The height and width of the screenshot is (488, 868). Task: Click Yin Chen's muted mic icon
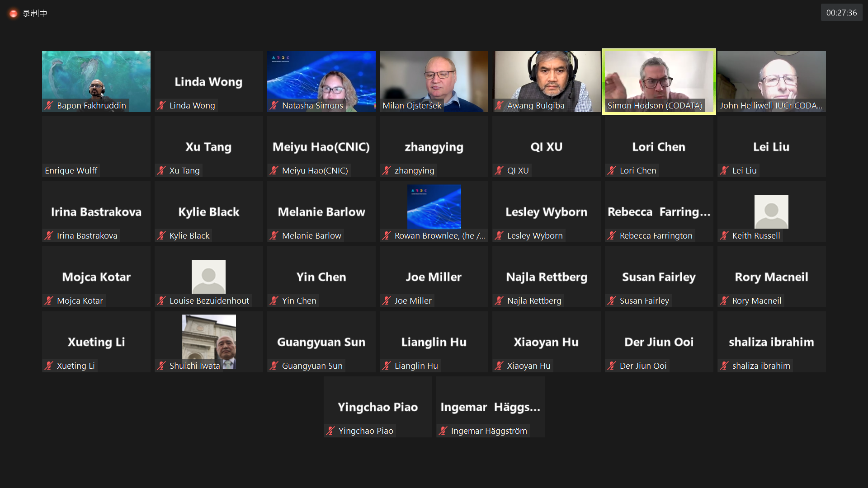click(274, 300)
